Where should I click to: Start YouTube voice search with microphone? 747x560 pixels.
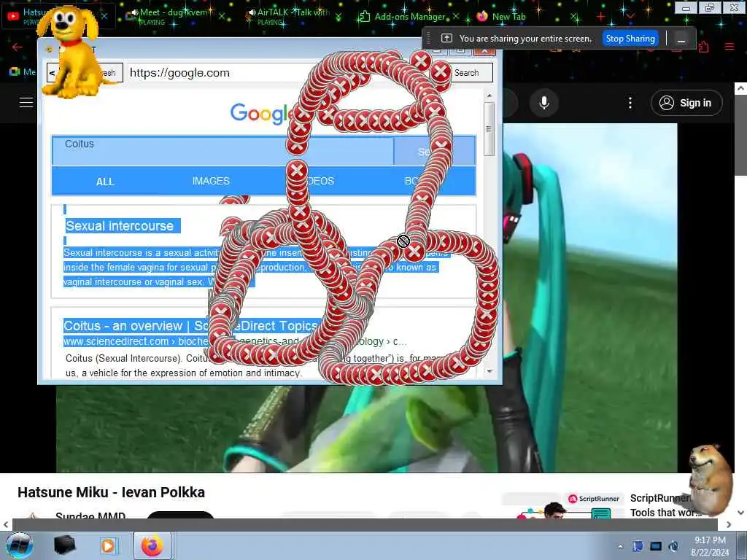coord(544,102)
